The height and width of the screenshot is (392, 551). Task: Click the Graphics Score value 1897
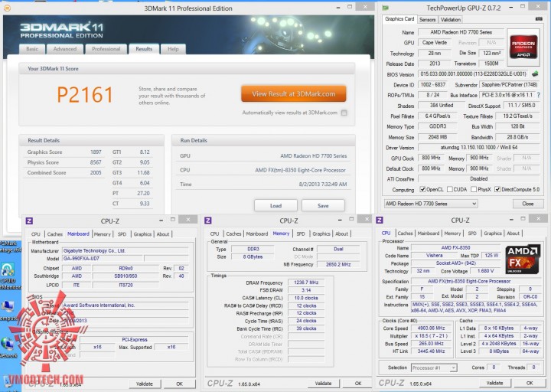96,152
